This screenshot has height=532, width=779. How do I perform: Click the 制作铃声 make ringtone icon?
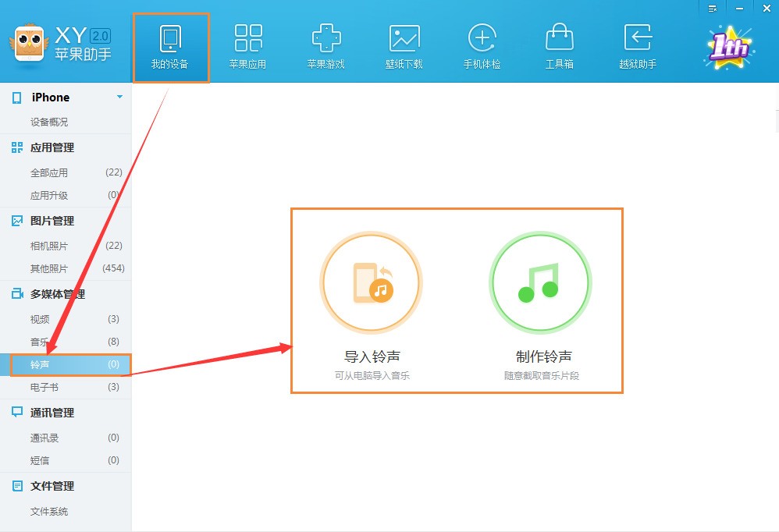click(x=540, y=282)
